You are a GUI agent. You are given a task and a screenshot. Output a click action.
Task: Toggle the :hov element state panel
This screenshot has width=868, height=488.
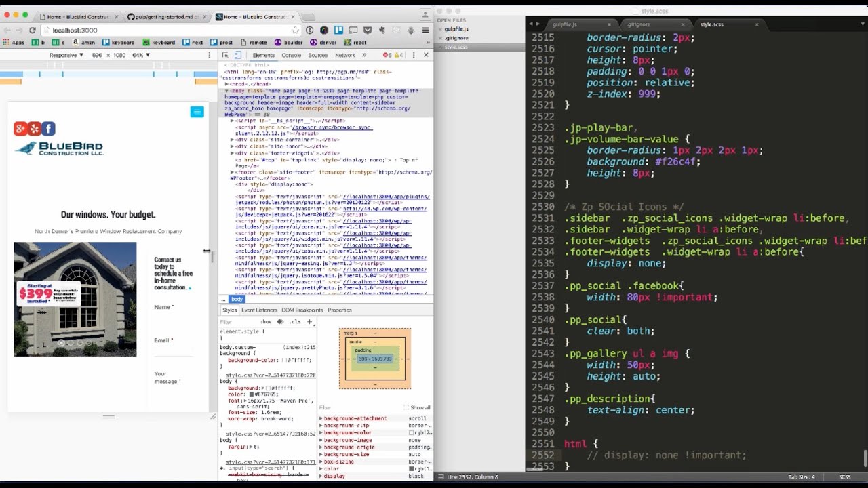click(267, 322)
